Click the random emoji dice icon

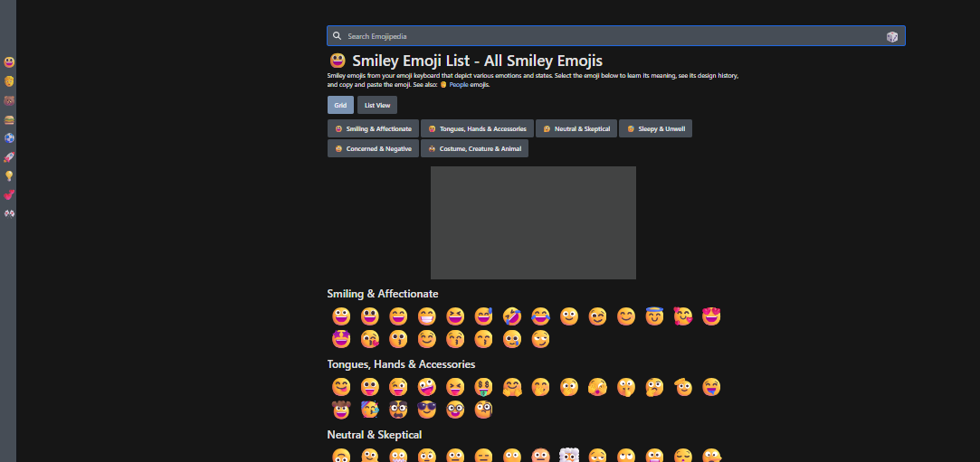892,36
